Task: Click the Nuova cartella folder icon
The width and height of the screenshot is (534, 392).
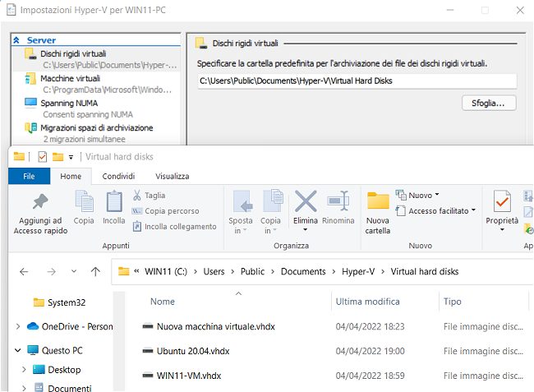Action: tap(378, 201)
